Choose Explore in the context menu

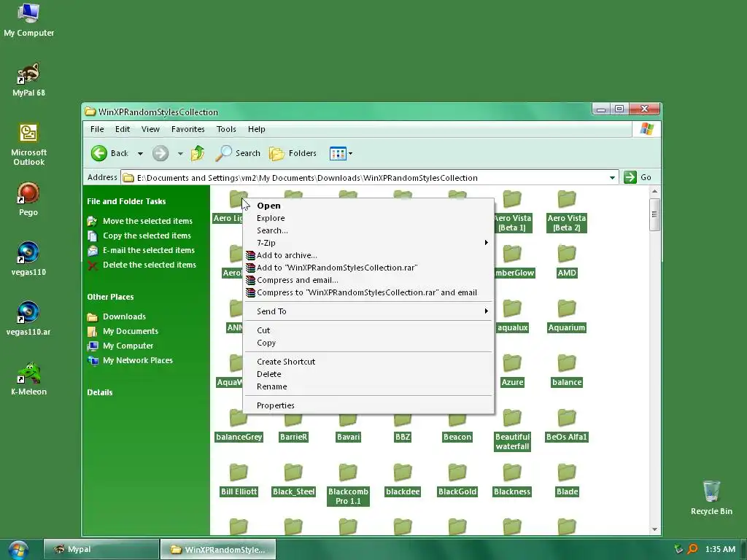click(368, 218)
